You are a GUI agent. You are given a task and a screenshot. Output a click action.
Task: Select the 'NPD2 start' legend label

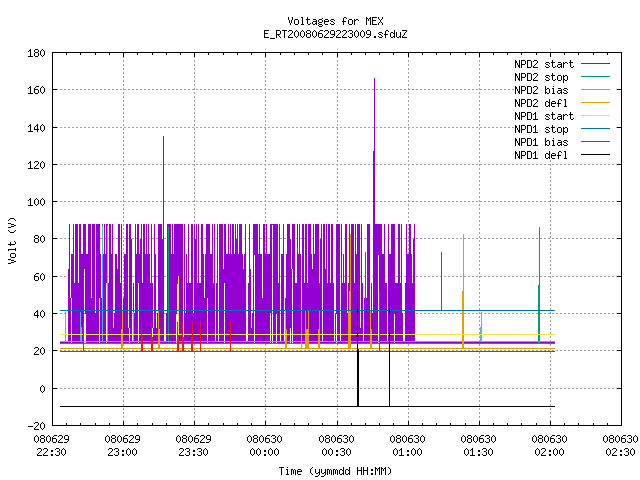tap(544, 64)
